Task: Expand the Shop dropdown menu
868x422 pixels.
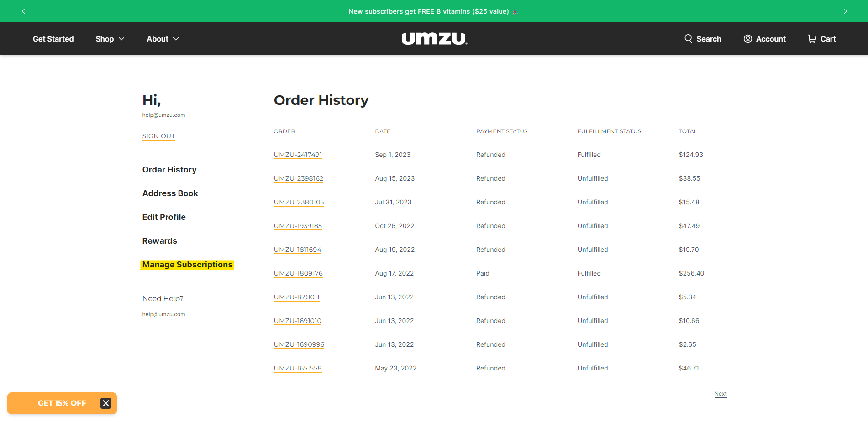Action: point(110,39)
